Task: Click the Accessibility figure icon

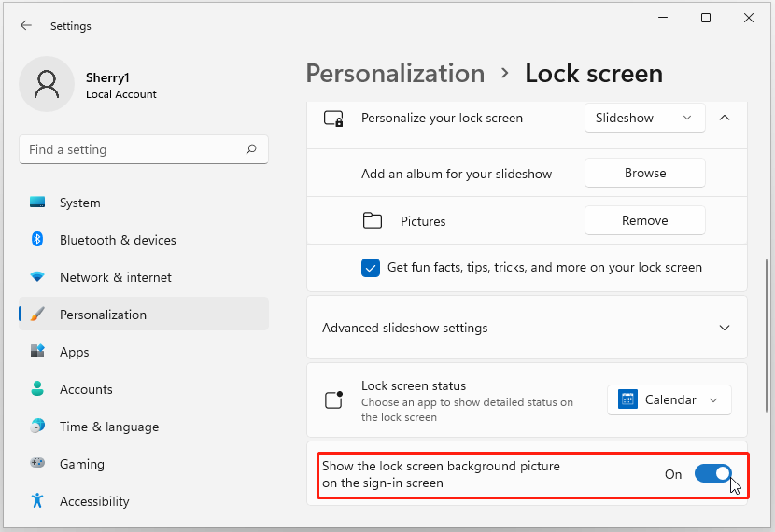Action: (x=37, y=501)
